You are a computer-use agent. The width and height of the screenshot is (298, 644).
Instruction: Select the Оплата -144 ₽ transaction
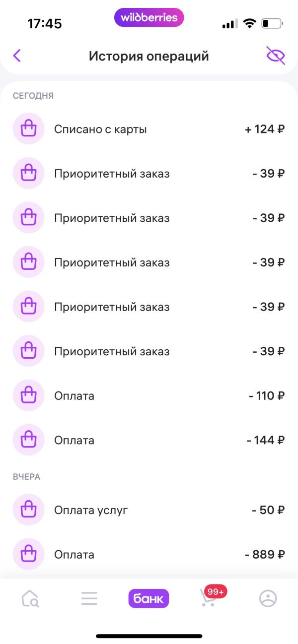click(149, 440)
